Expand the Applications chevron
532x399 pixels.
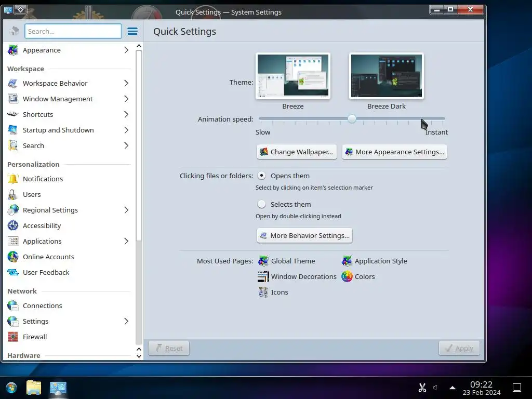pyautogui.click(x=126, y=241)
